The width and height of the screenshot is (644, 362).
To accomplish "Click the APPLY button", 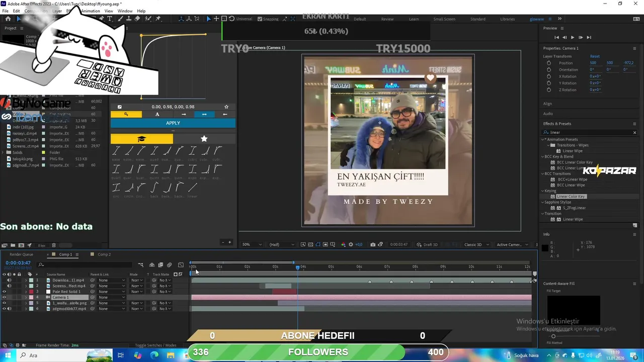I will point(173,123).
